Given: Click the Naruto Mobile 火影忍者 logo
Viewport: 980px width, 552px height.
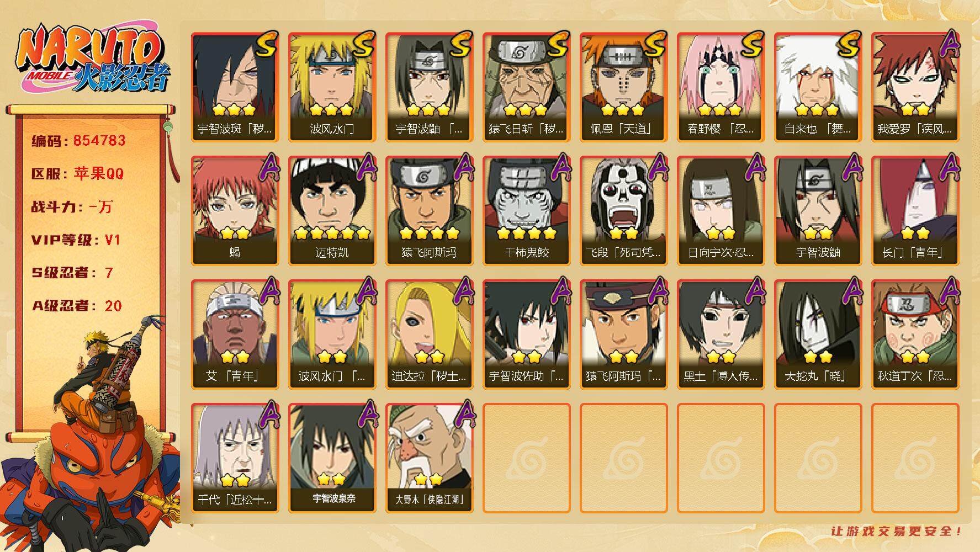Looking at the screenshot, I should click(93, 60).
